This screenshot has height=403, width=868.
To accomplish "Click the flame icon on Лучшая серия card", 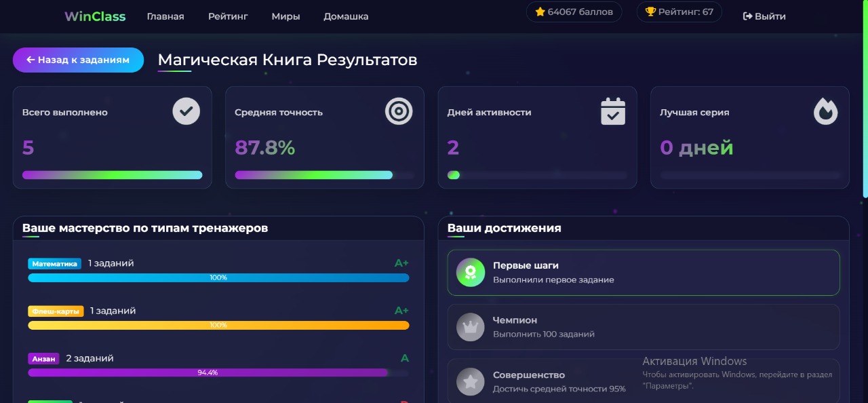I will pyautogui.click(x=825, y=111).
